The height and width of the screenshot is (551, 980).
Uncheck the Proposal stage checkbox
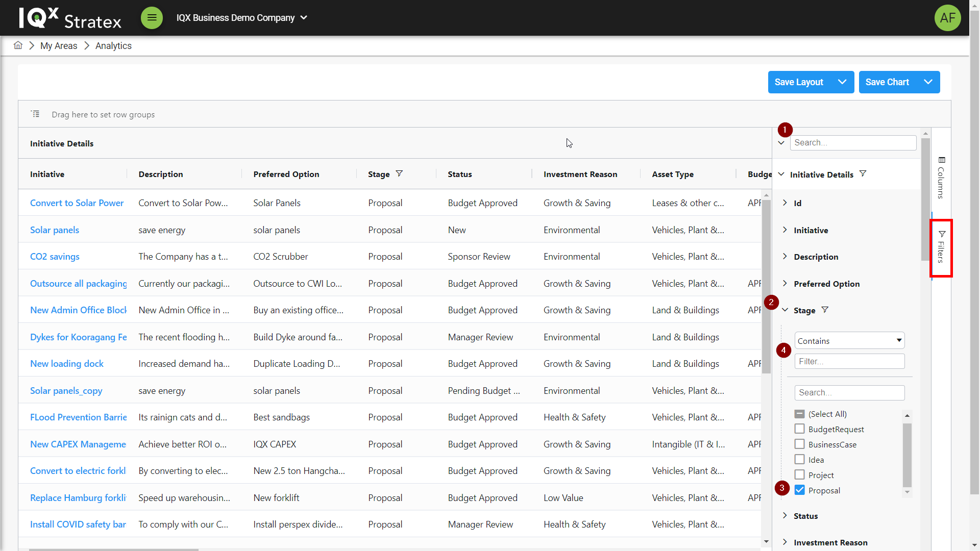[x=800, y=490]
